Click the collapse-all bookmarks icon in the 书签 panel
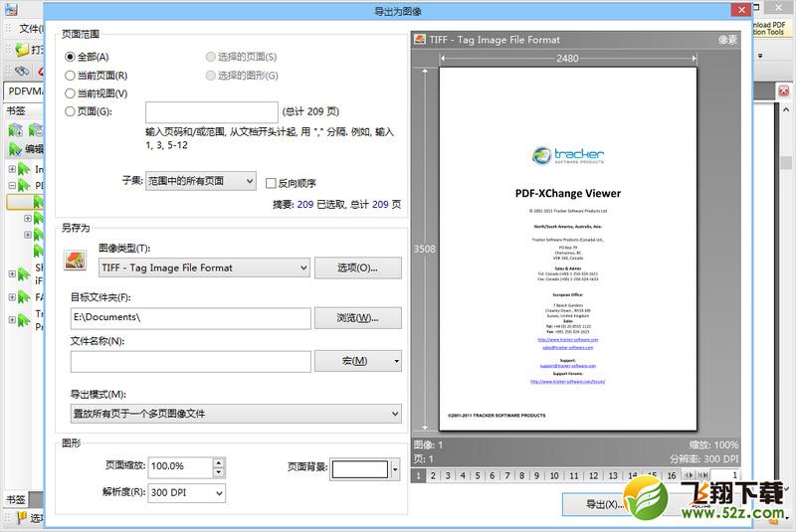Viewport: 796px width, 532px height. pos(36,130)
